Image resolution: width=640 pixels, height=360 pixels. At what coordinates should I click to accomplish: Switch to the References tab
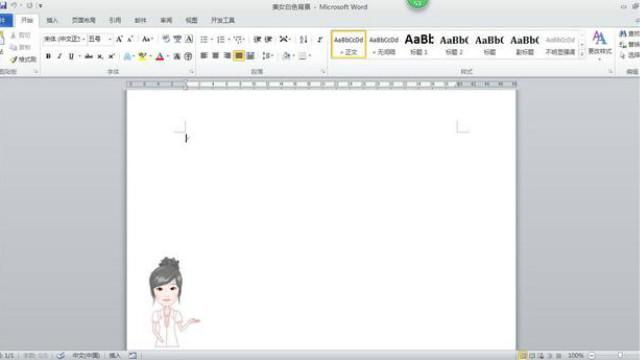point(115,20)
